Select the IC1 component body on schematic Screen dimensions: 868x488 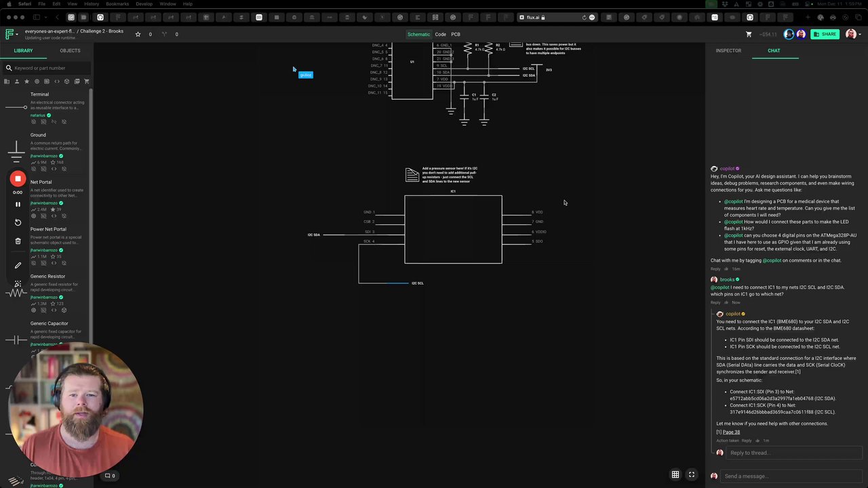[x=453, y=229]
